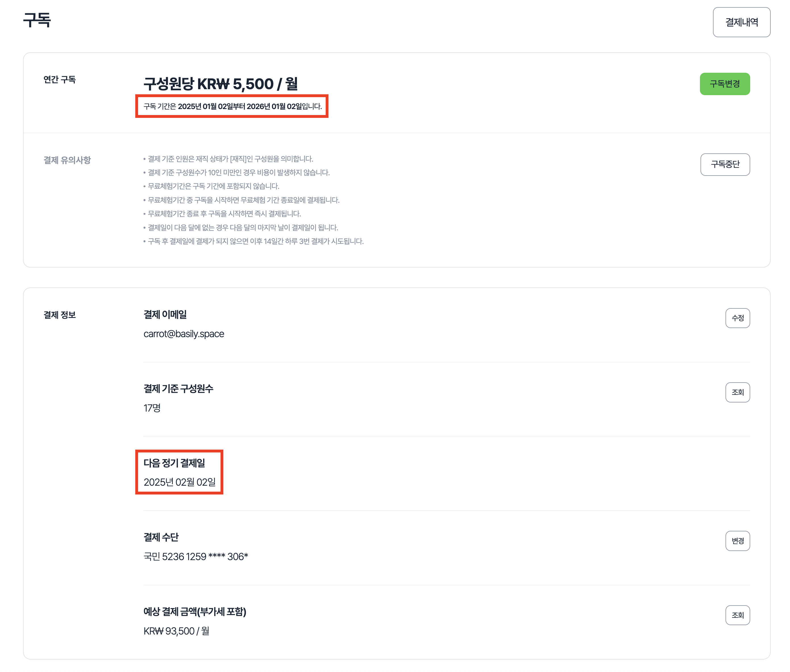Click the 구독 page heading
The height and width of the screenshot is (672, 790).
37,20
